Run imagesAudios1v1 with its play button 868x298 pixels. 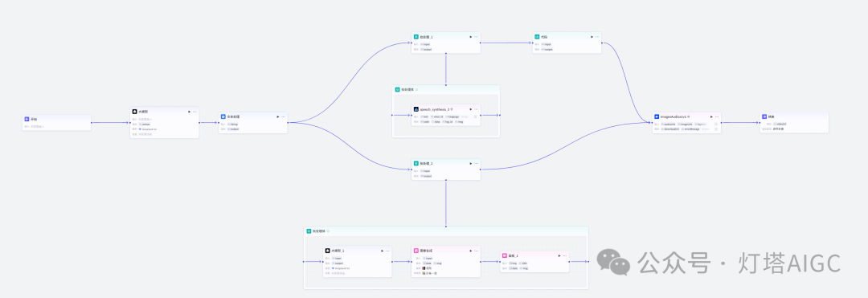(x=712, y=116)
